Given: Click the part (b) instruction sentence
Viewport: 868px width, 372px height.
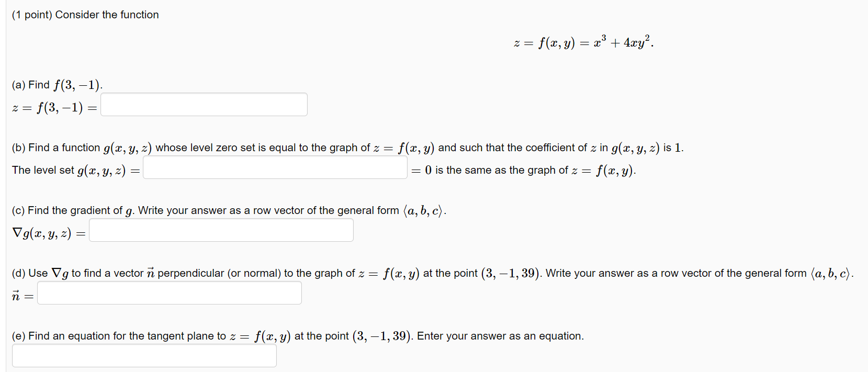Looking at the screenshot, I should pos(345,147).
